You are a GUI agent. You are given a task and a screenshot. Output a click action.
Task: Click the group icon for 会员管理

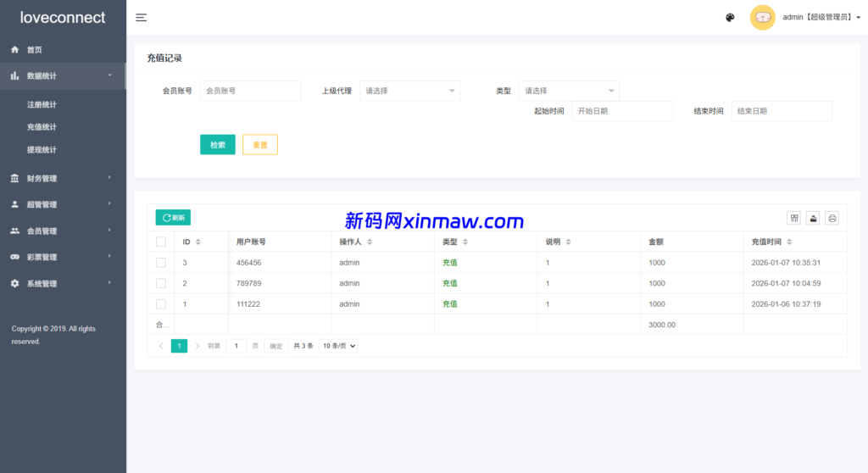tap(15, 231)
